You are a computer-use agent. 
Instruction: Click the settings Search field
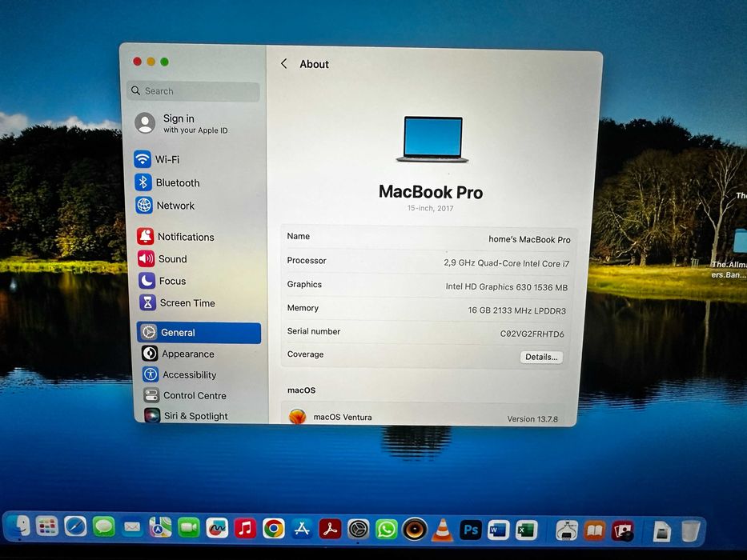194,90
